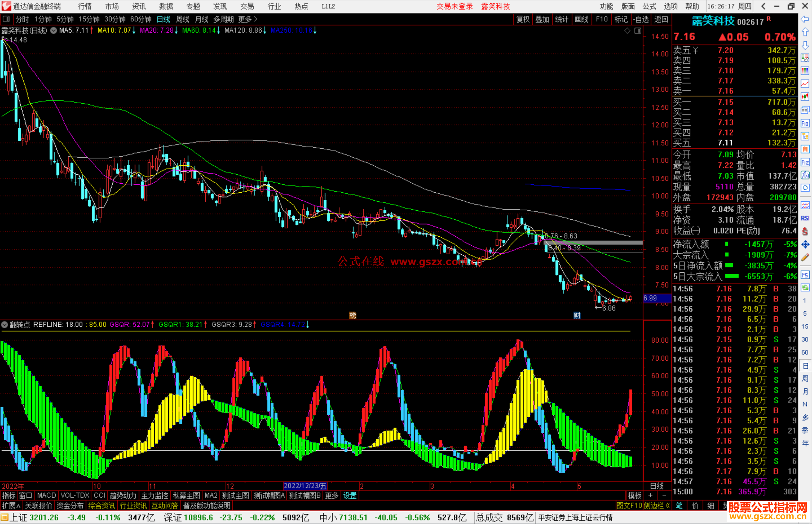
Task: Click the trend line chart sidebar icon
Action: 805,84
